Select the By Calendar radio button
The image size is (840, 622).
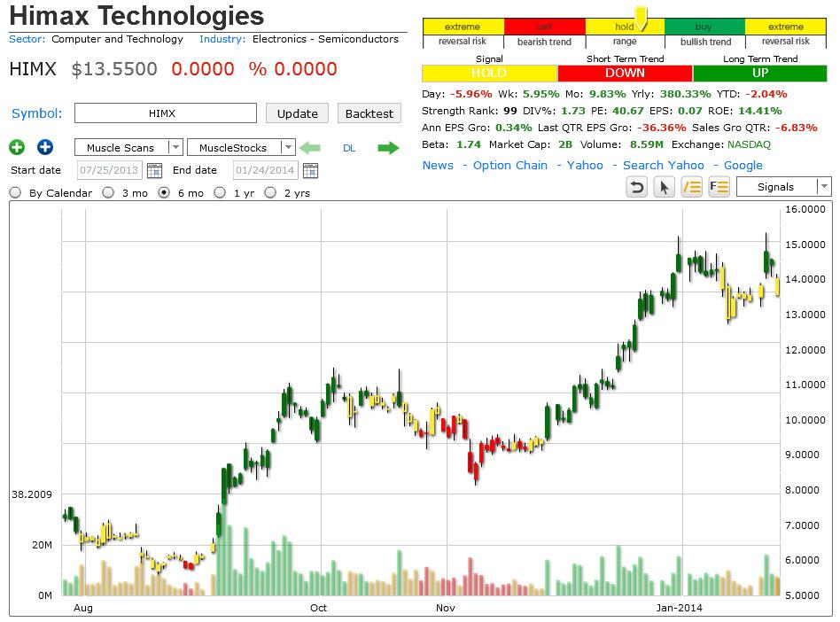click(14, 192)
